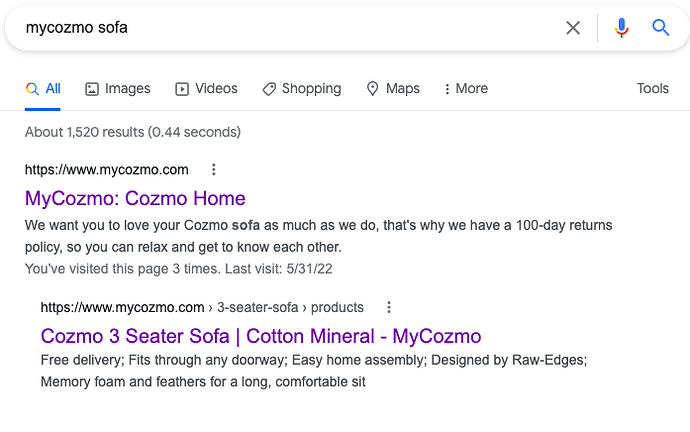690x432 pixels.
Task: Open the Shopping results tab
Action: point(301,89)
